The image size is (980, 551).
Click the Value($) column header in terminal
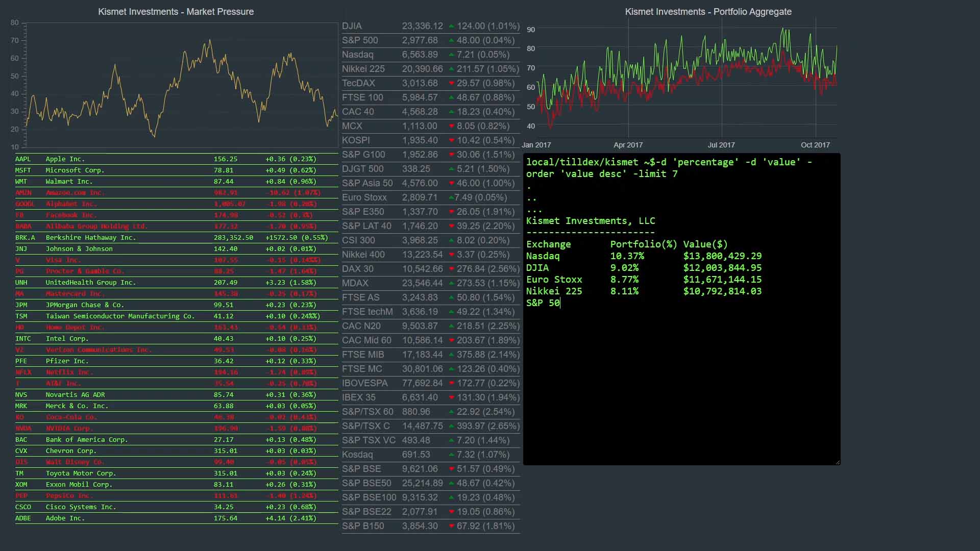pos(705,244)
